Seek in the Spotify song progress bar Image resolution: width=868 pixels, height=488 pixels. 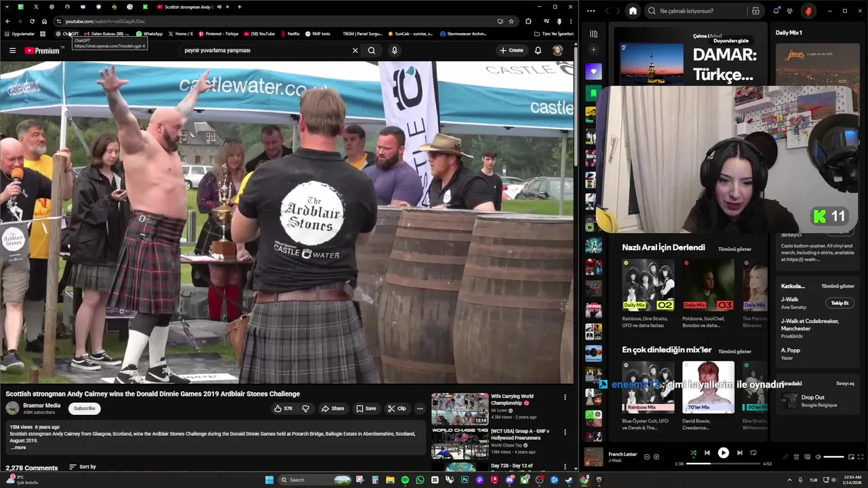click(723, 464)
